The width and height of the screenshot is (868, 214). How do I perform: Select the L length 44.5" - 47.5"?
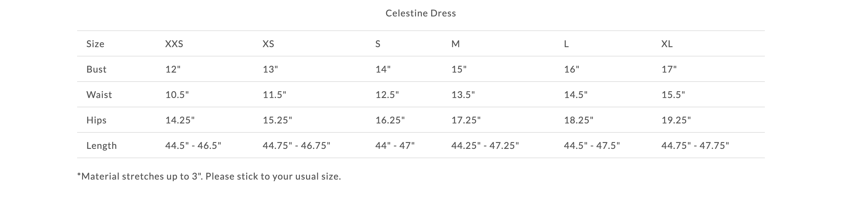[592, 145]
